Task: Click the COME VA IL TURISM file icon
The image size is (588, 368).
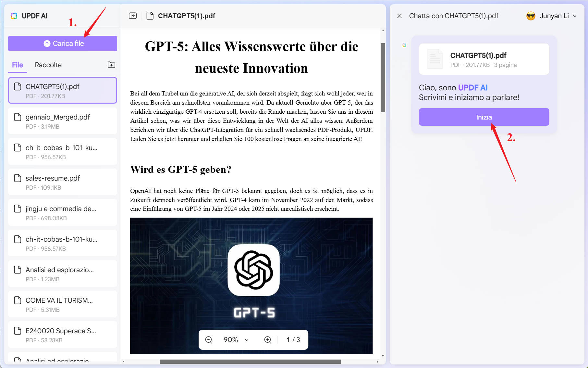Action: pos(18,300)
